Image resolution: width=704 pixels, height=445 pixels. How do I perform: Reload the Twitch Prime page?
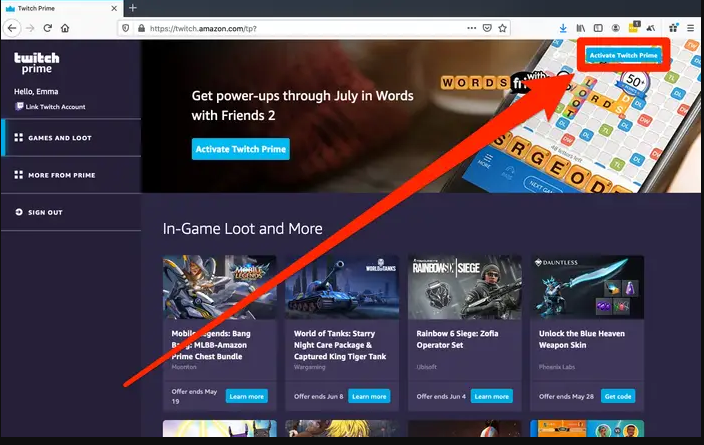coord(48,28)
